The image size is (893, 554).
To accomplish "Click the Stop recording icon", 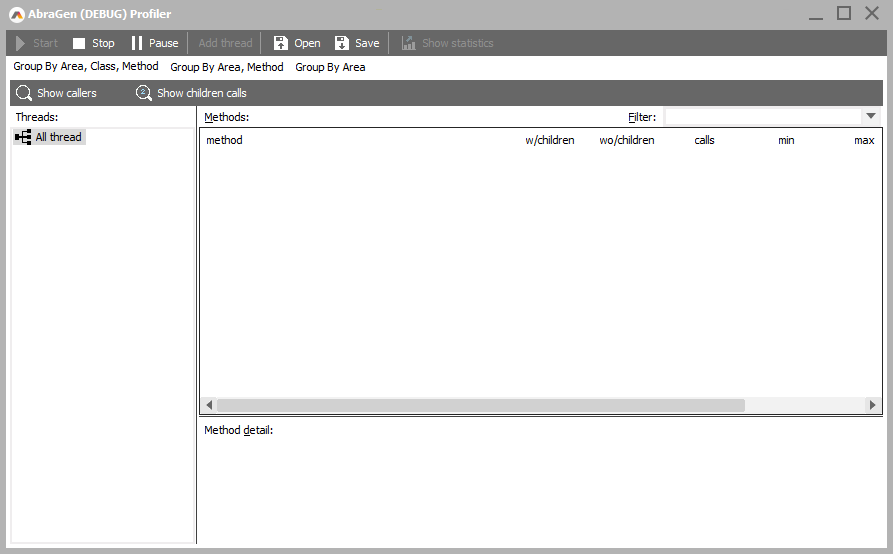I will click(x=79, y=43).
